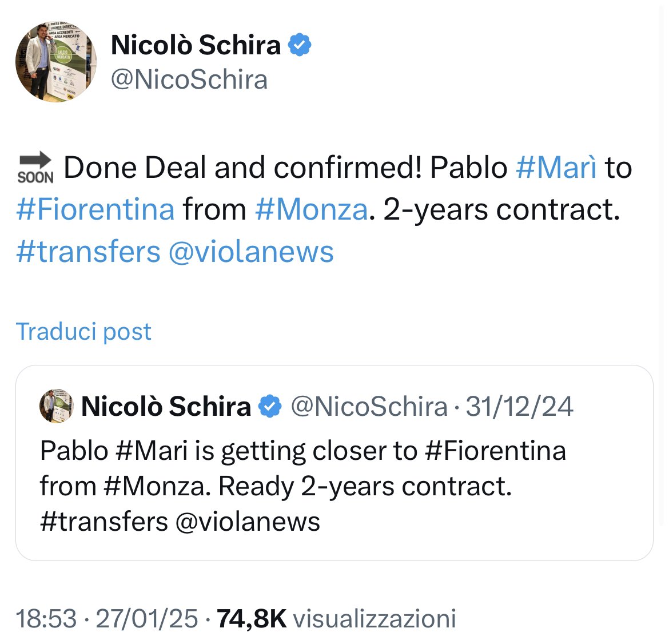669x644 pixels.
Task: Open the #Monza hashtag in main post
Action: (x=312, y=209)
